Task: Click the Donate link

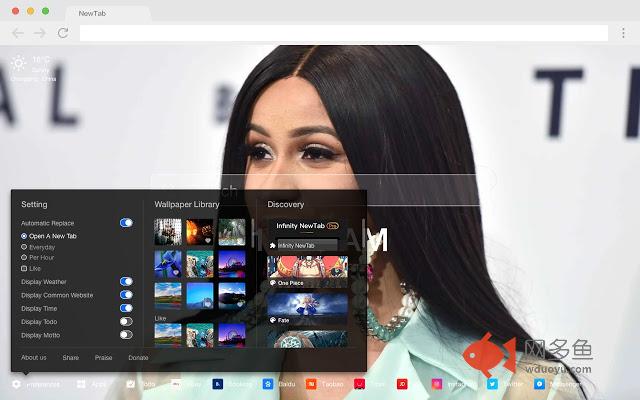Action: point(138,357)
